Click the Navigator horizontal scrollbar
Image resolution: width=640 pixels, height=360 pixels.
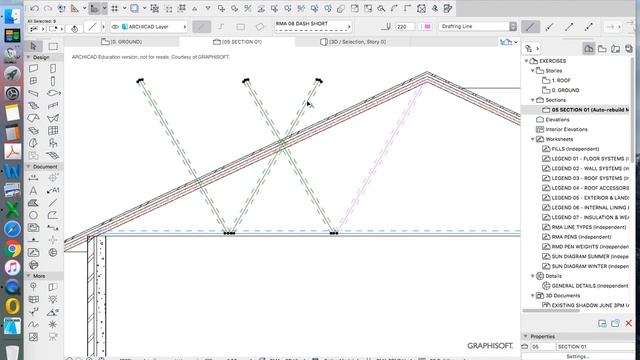tap(551, 311)
